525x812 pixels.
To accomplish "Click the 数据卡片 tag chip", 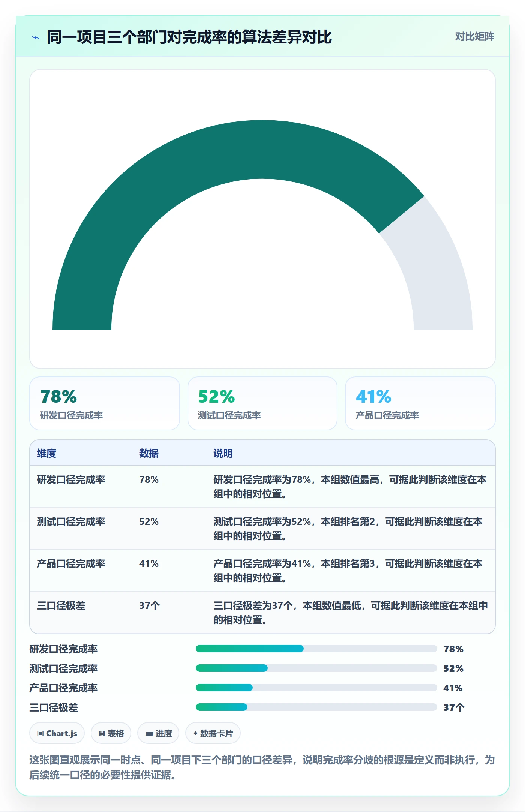I will click(213, 733).
